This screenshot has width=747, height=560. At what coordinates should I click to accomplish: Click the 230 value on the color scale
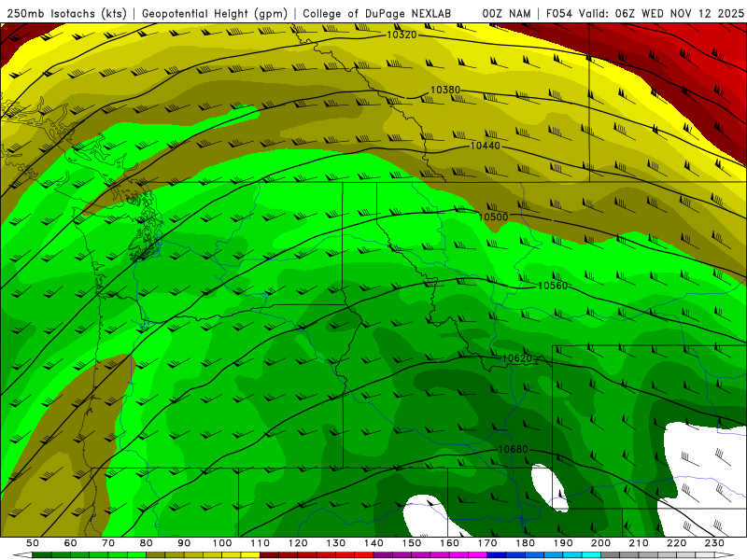(x=715, y=543)
